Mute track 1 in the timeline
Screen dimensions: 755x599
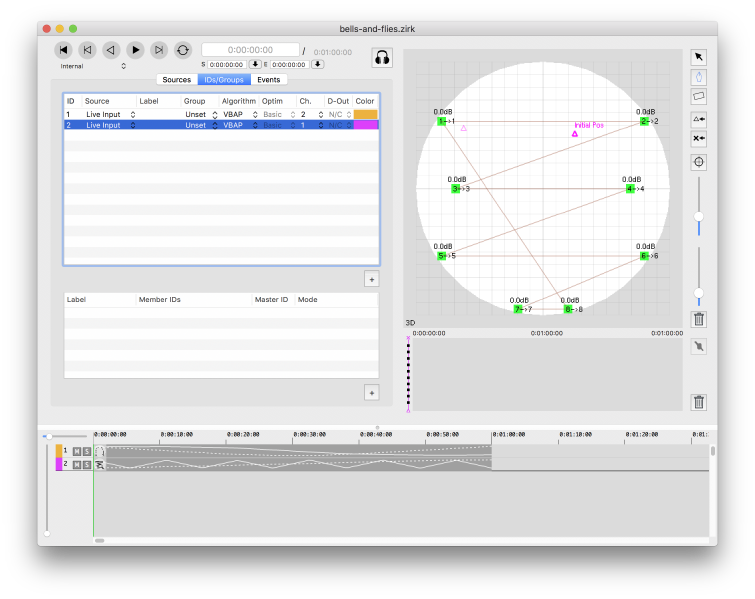[76, 452]
